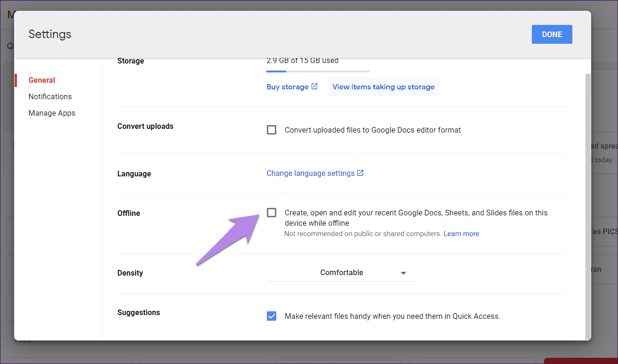The width and height of the screenshot is (618, 364).
Task: Click View items taking up storage
Action: (383, 87)
